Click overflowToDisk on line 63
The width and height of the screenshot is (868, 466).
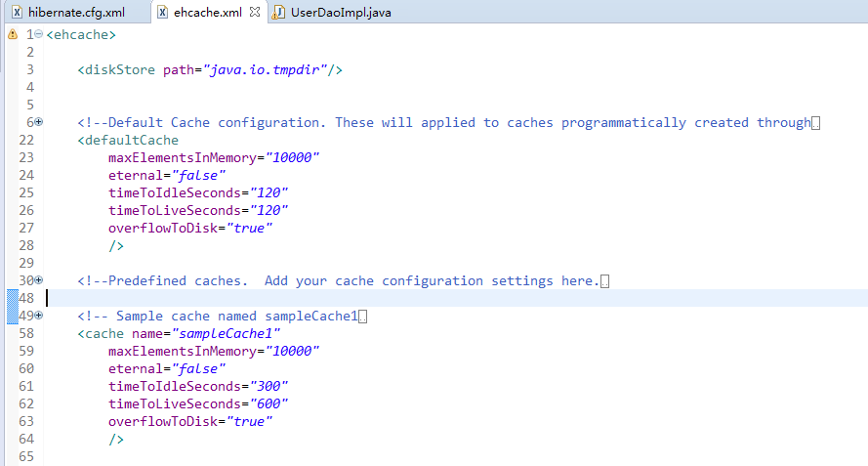coord(163,422)
